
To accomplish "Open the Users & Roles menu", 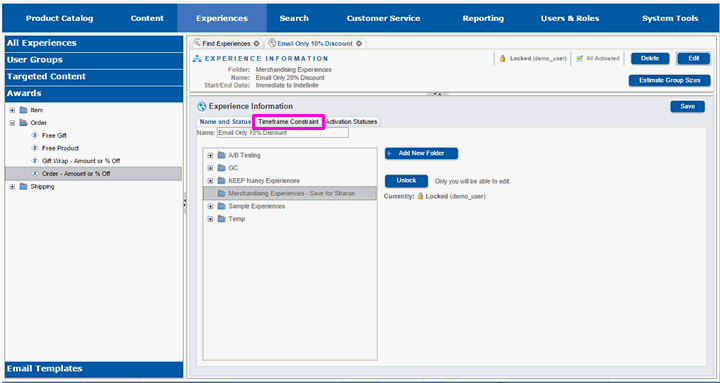I will [x=570, y=18].
